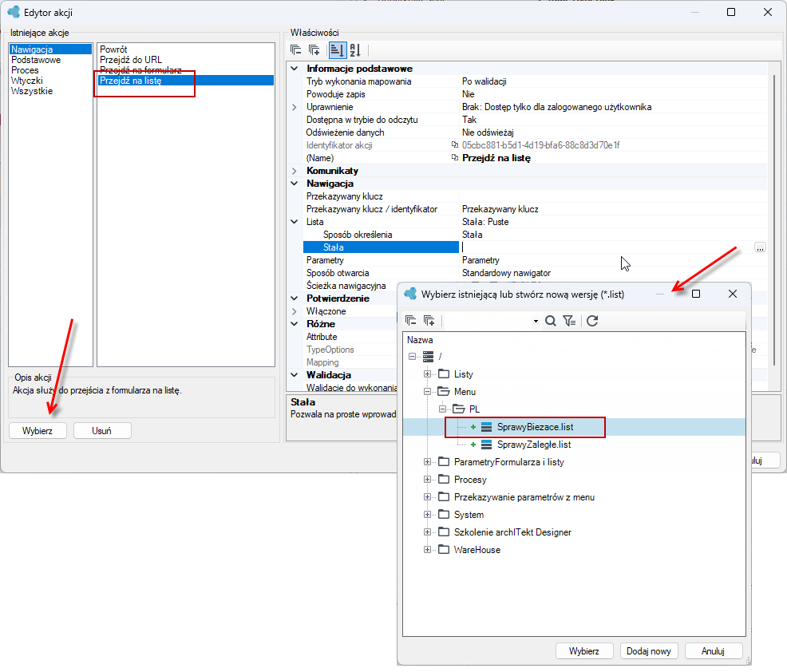This screenshot has height=672, width=787.
Task: Select the Podstawowe action category
Action: [36, 60]
